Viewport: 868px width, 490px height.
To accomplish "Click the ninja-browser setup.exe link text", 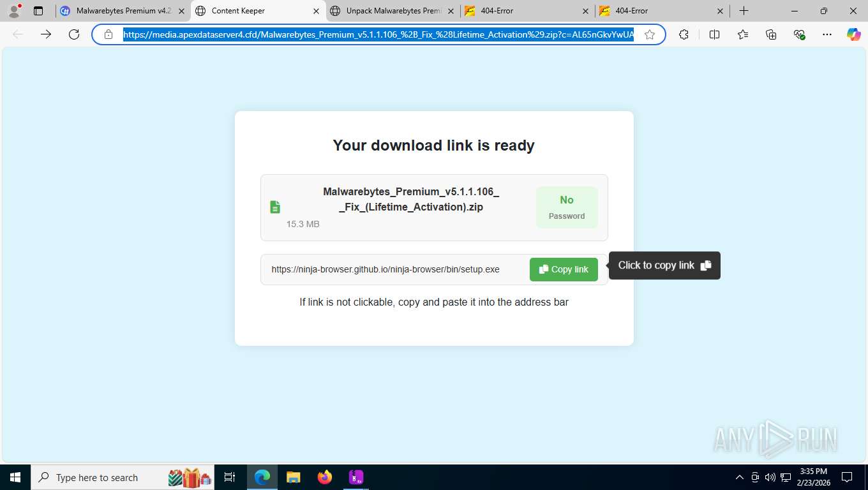I will (x=385, y=269).
